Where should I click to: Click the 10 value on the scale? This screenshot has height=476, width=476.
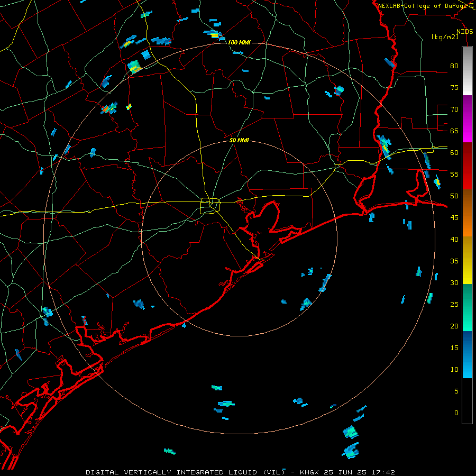454,370
